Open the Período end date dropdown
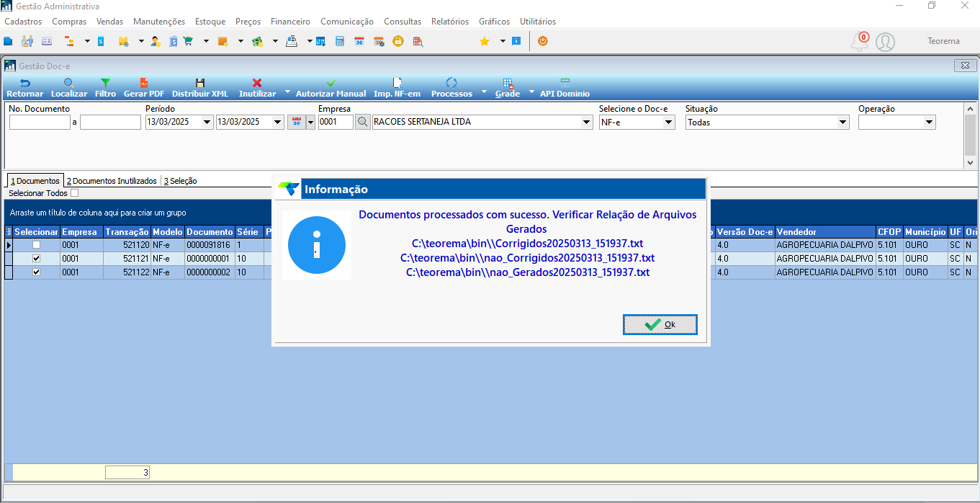Viewport: 980px width, 503px height. tap(278, 123)
